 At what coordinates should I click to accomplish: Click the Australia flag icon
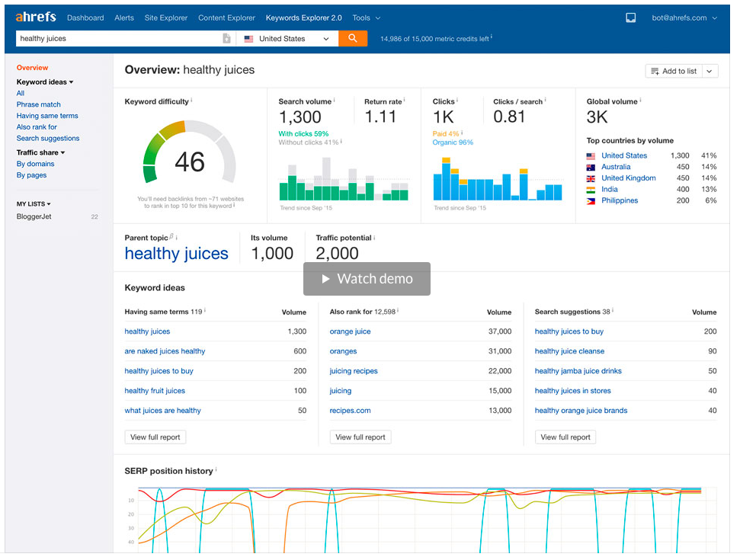pyautogui.click(x=591, y=168)
